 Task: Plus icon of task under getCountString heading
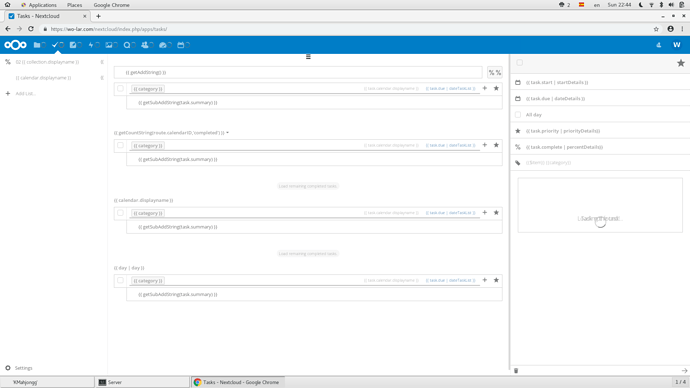pyautogui.click(x=484, y=145)
